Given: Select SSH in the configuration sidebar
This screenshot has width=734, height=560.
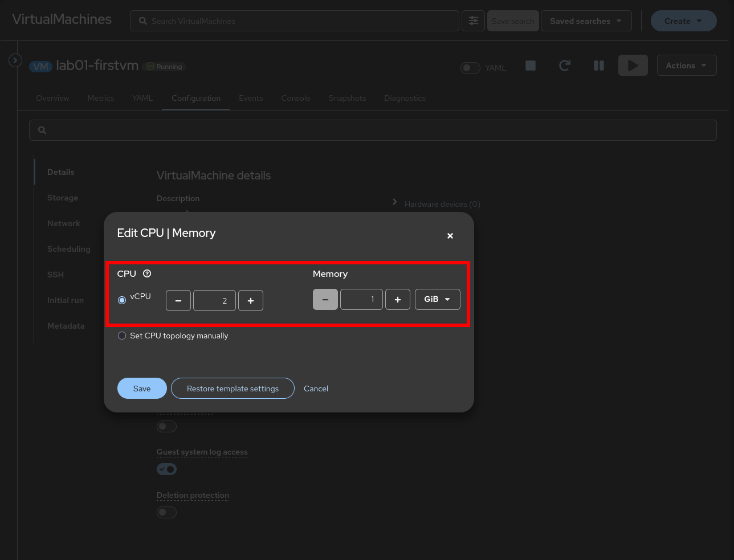Looking at the screenshot, I should coord(56,275).
